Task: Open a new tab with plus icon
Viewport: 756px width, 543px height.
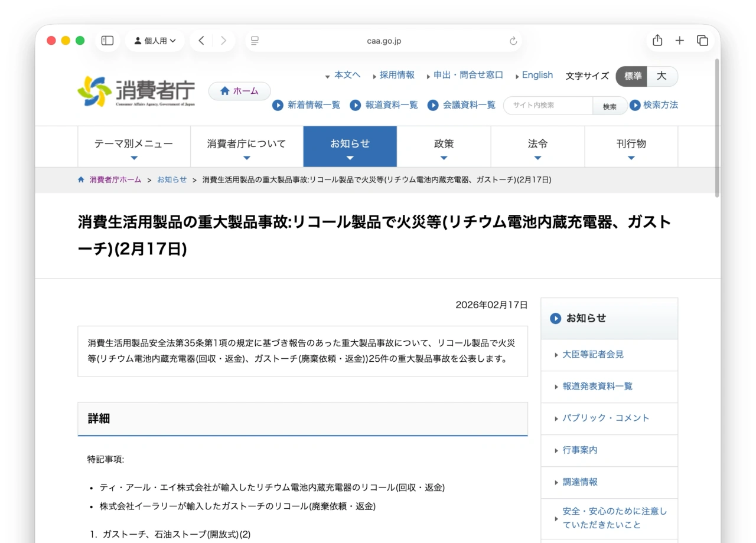Action: tap(680, 41)
